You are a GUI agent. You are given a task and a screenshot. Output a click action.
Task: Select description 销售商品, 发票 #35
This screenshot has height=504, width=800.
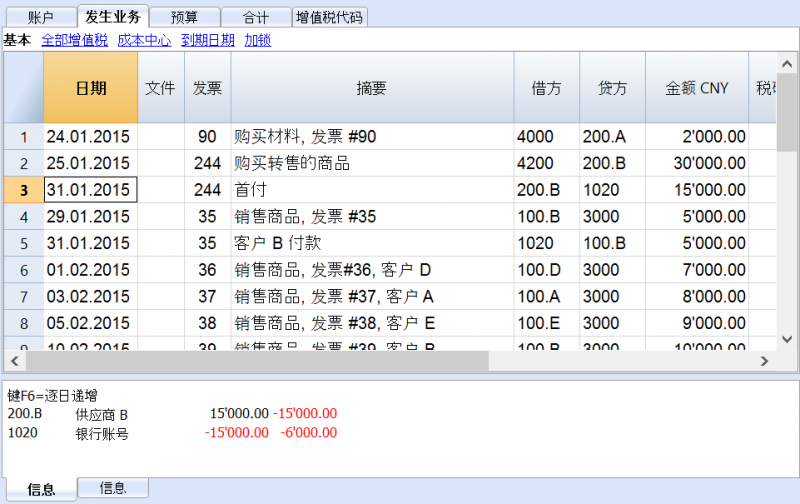372,216
